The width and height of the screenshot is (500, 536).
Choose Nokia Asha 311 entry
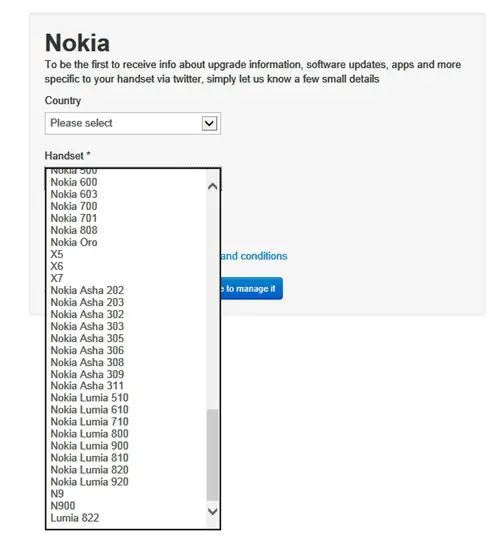click(126, 386)
